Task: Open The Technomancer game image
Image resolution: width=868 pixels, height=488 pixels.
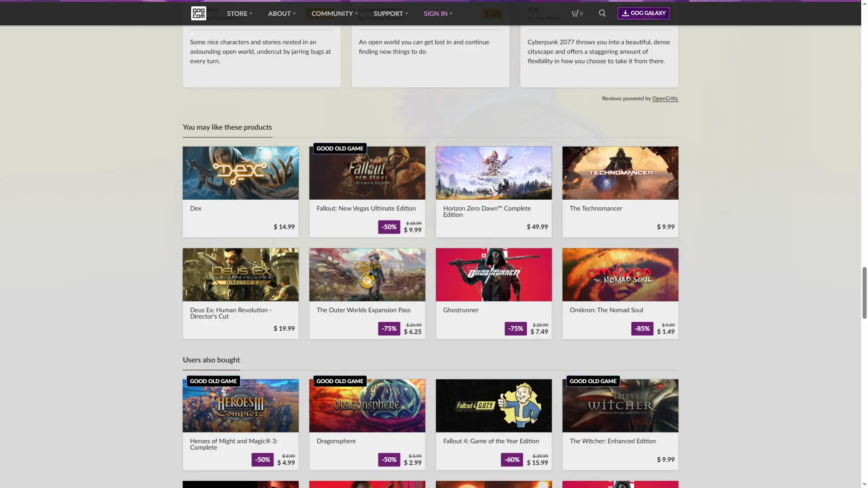Action: 620,173
